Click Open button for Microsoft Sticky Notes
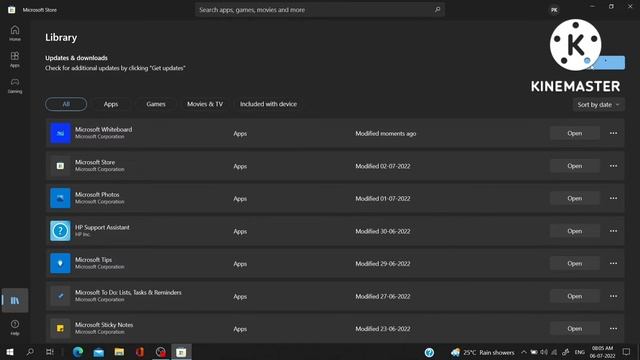 pyautogui.click(x=574, y=328)
